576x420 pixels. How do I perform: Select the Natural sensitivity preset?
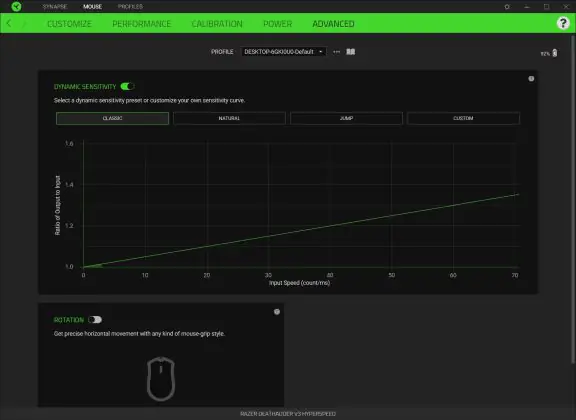[229, 118]
